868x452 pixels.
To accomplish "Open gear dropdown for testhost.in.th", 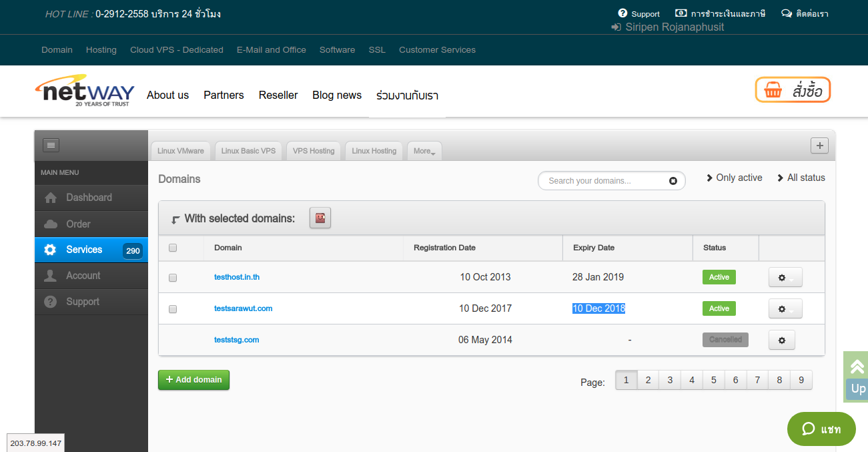I will coord(785,278).
